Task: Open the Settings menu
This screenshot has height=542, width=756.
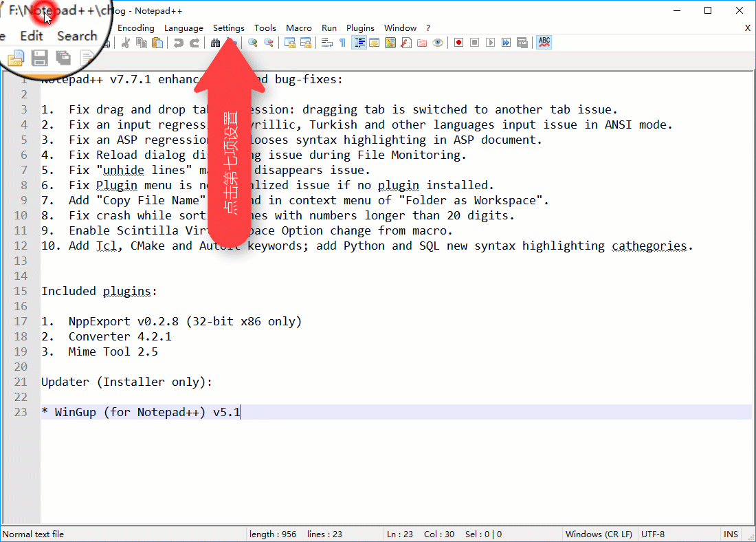Action: pos(228,28)
